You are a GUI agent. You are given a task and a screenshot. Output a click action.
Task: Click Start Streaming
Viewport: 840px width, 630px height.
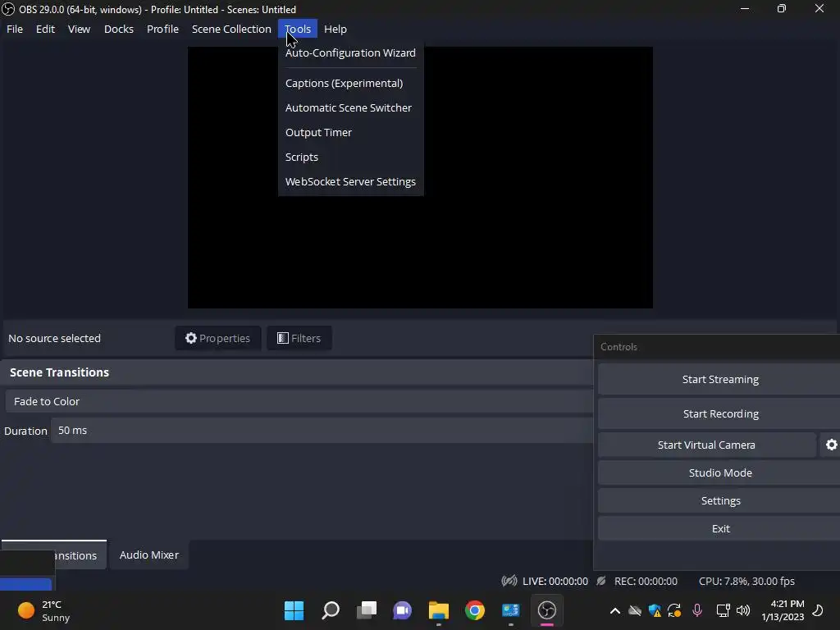pos(720,379)
